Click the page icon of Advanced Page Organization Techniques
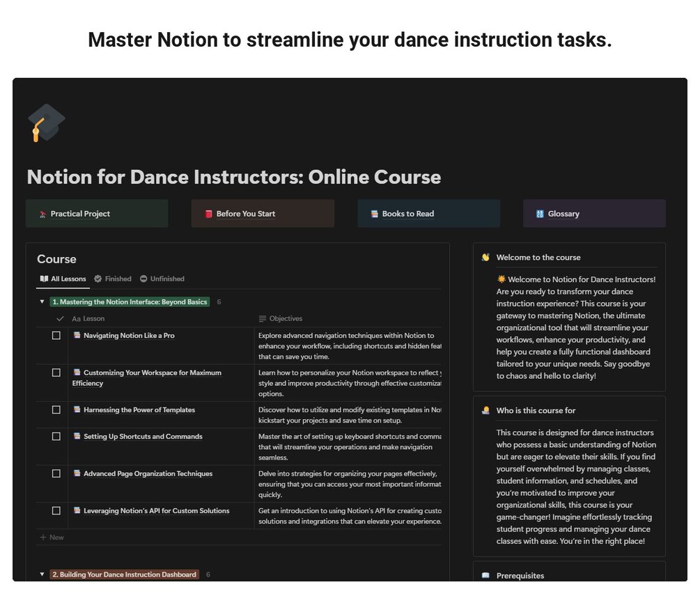This screenshot has height=594, width=700. (x=77, y=473)
